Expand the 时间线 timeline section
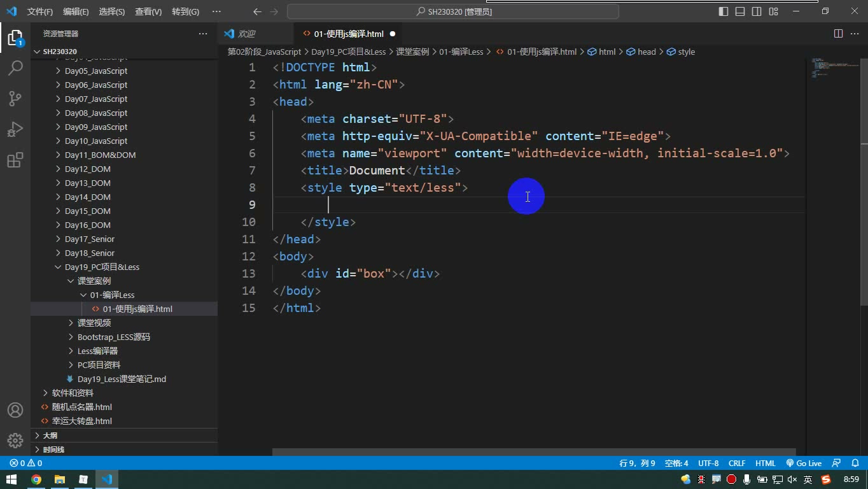Image resolution: width=868 pixels, height=489 pixels. [x=124, y=450]
